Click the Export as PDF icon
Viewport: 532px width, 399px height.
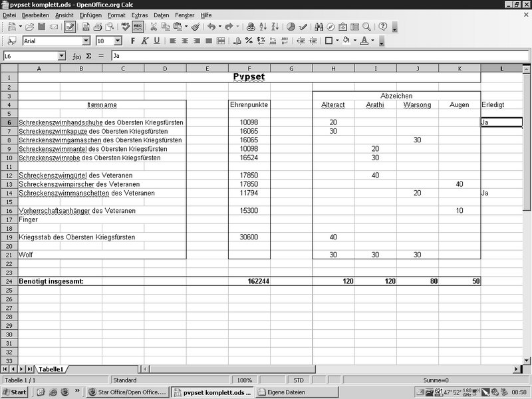click(86, 27)
